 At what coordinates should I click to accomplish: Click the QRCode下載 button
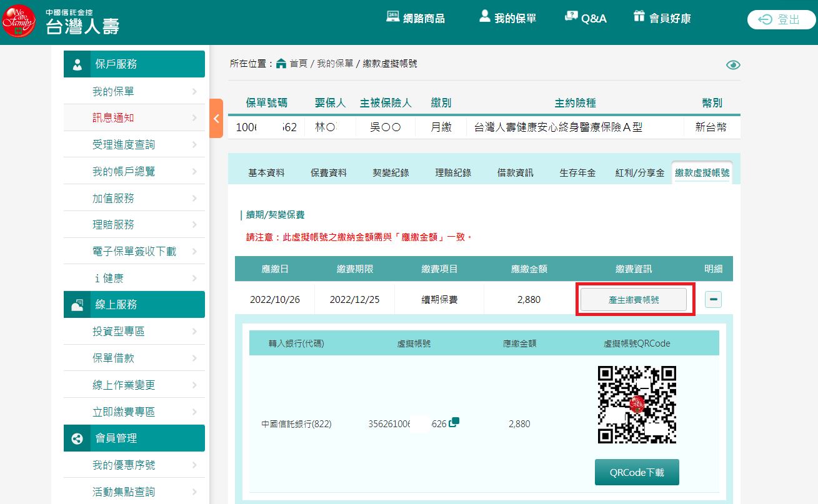point(637,472)
